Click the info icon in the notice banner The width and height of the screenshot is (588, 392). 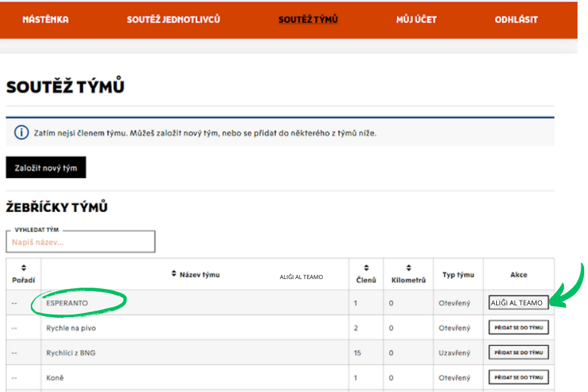point(21,133)
